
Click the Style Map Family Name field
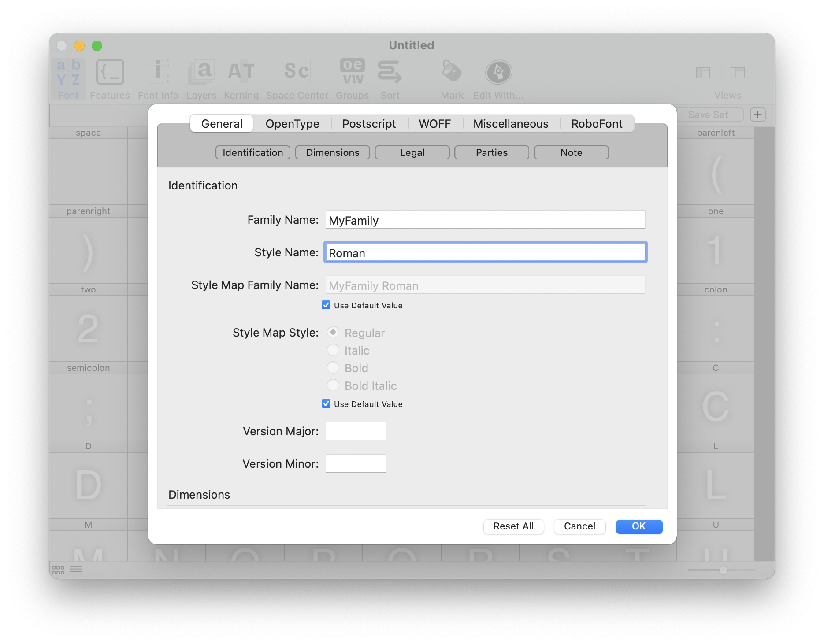tap(485, 285)
